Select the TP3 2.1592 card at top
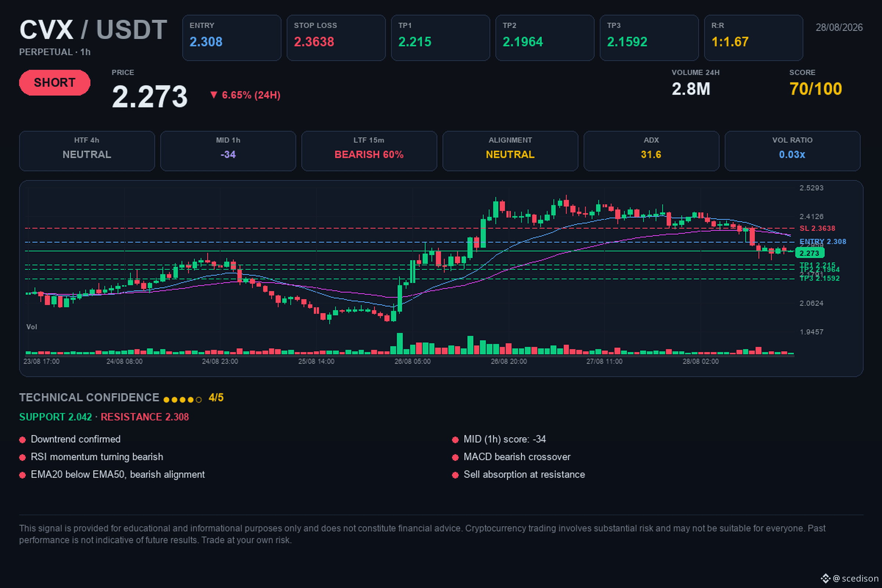 point(649,38)
